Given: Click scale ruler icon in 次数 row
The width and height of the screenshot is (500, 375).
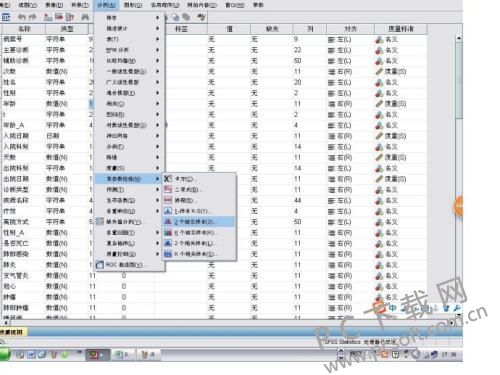Looking at the screenshot, I should [379, 72].
